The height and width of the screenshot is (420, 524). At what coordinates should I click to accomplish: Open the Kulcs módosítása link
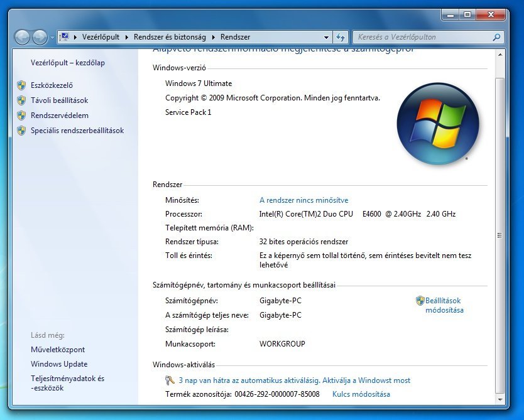tap(361, 394)
